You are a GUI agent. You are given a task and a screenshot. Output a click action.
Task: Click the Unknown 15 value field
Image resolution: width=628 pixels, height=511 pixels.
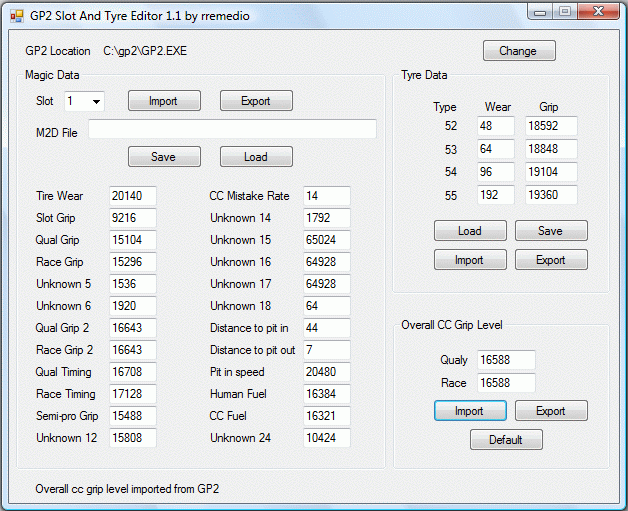[326, 240]
